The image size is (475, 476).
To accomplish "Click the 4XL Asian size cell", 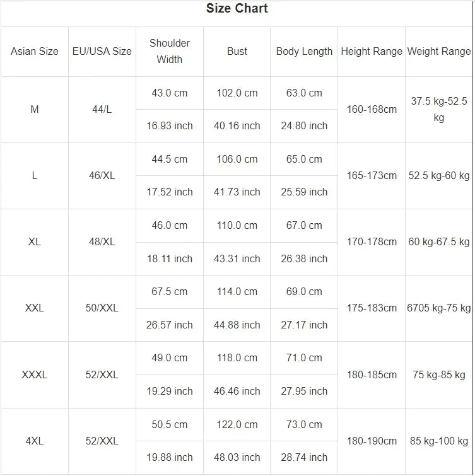I will (35, 441).
